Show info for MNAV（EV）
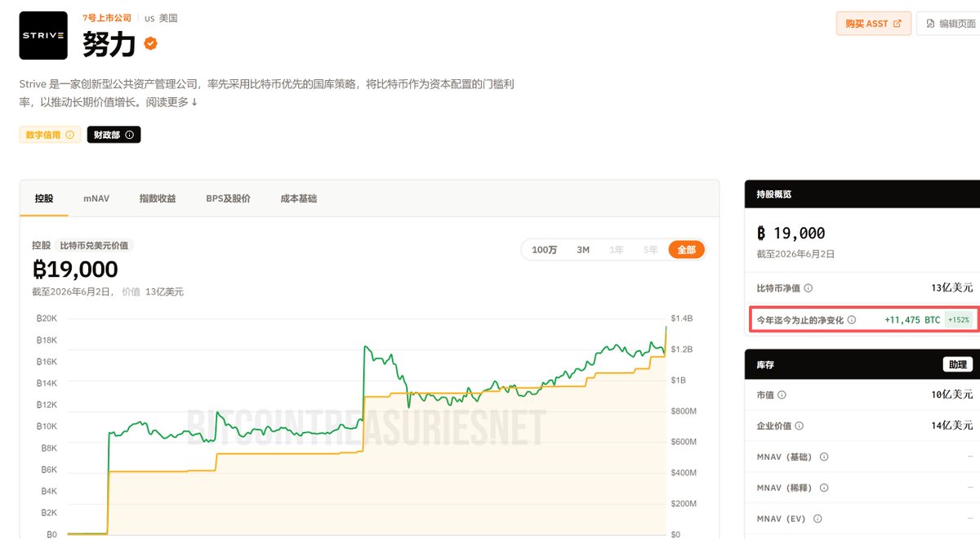 click(x=817, y=519)
